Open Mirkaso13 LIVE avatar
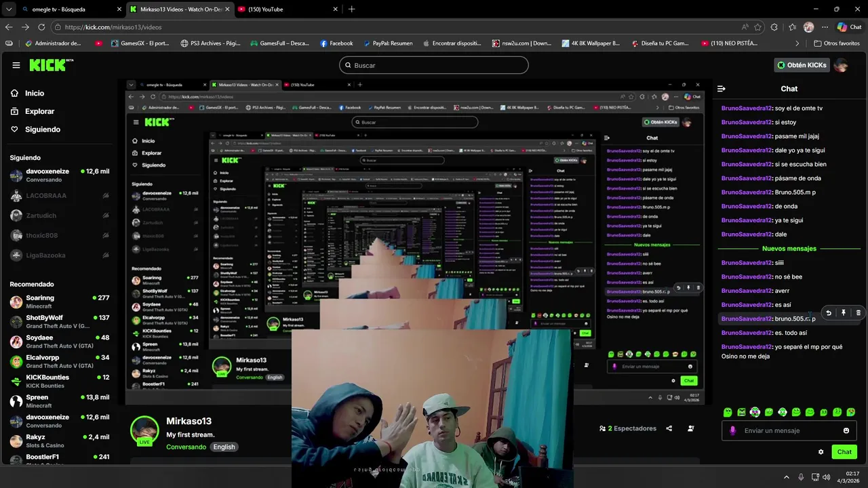The height and width of the screenshot is (488, 868). click(x=144, y=430)
